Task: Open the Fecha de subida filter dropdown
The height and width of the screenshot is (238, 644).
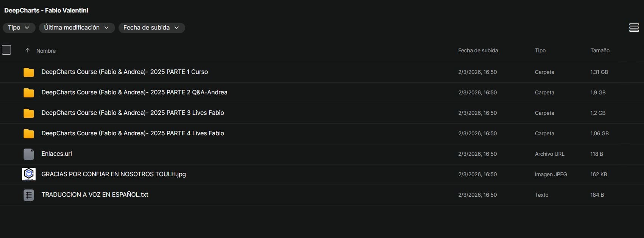Action: (x=151, y=28)
